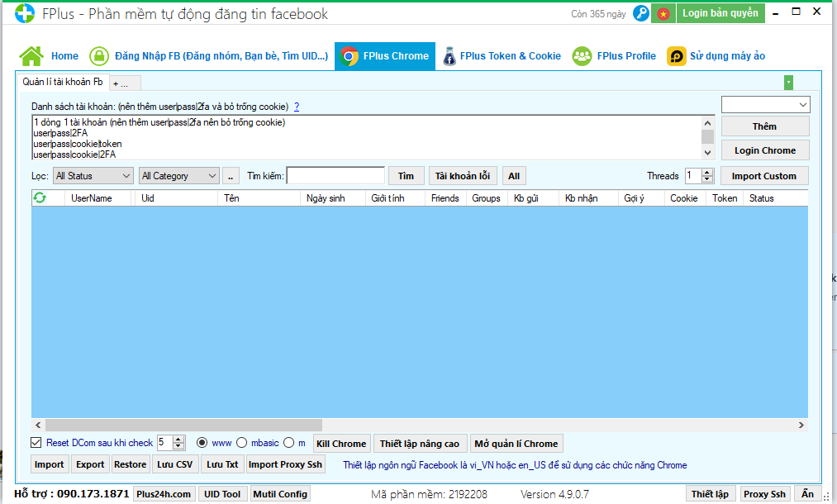Click the FPlus logo icon in title bar
The width and height of the screenshot is (837, 504).
25,13
